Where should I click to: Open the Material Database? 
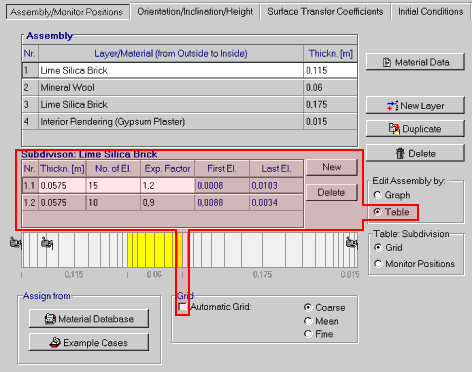[x=89, y=319]
